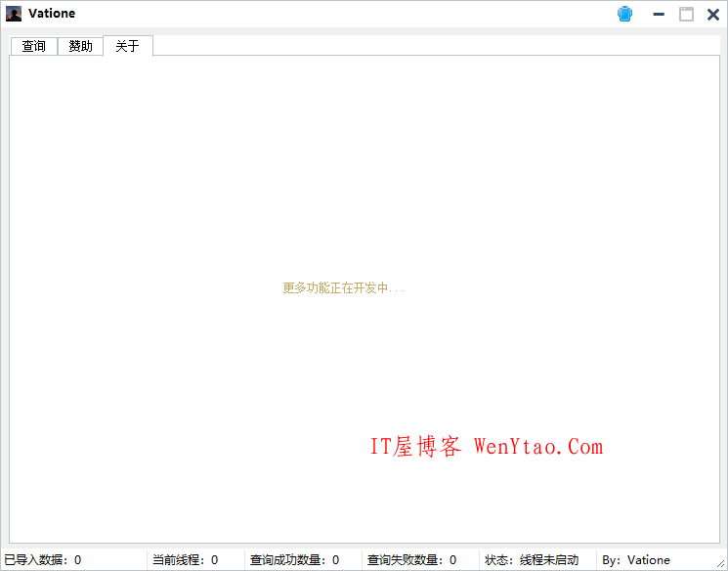Image resolution: width=728 pixels, height=571 pixels.
Task: Switch to the 查询 tab
Action: pyautogui.click(x=34, y=47)
